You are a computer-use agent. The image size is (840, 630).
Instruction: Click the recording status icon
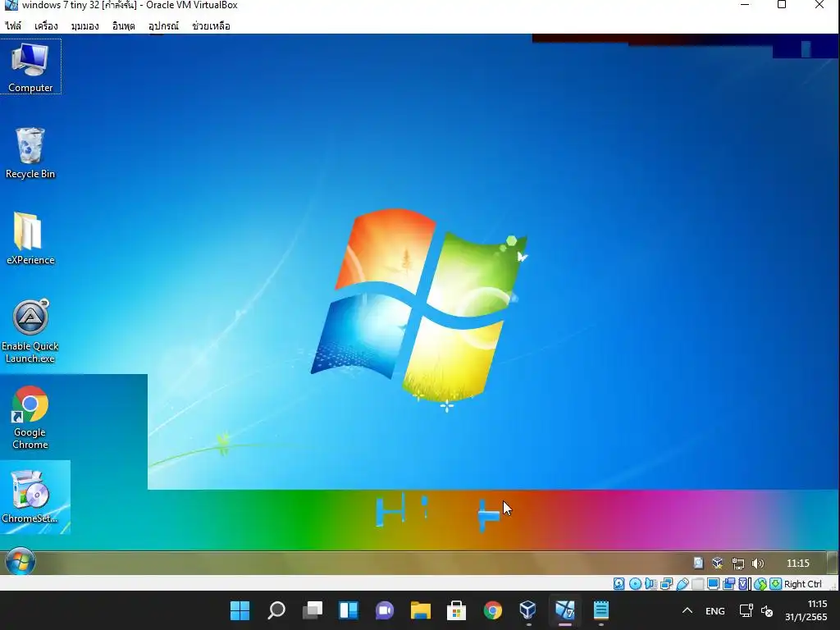coord(728,584)
